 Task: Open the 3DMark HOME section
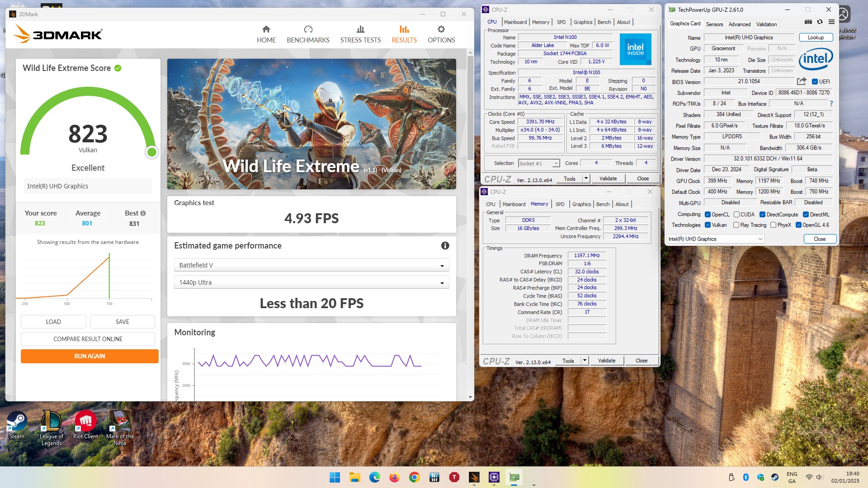[266, 34]
